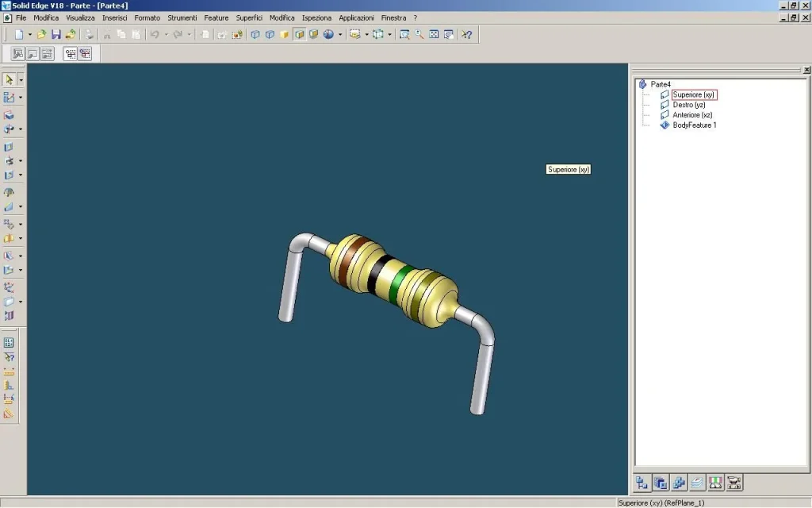Toggle shaded cube with shadow display
812x508 pixels.
pyautogui.click(x=314, y=35)
